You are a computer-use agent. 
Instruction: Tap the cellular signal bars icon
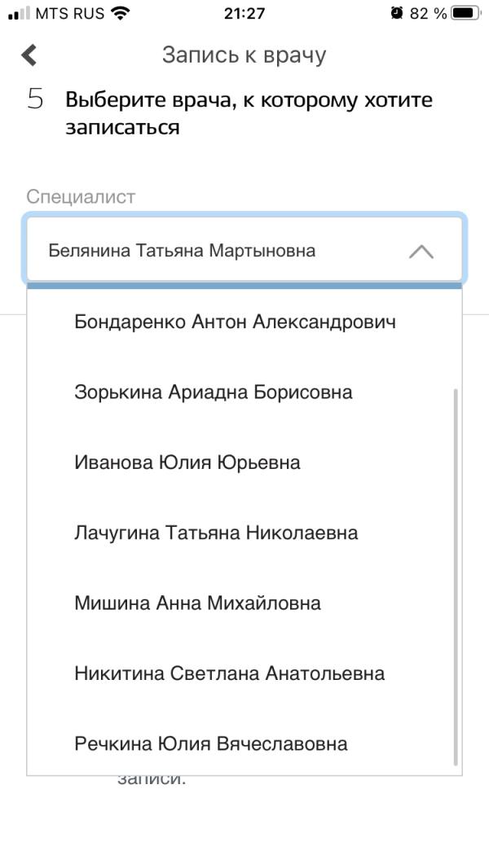tap(19, 13)
